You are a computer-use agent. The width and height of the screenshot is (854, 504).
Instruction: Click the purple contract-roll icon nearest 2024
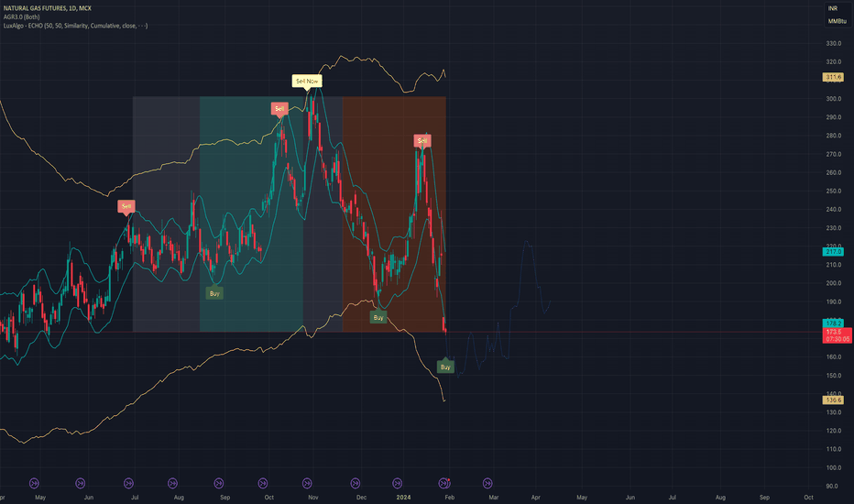coord(398,483)
